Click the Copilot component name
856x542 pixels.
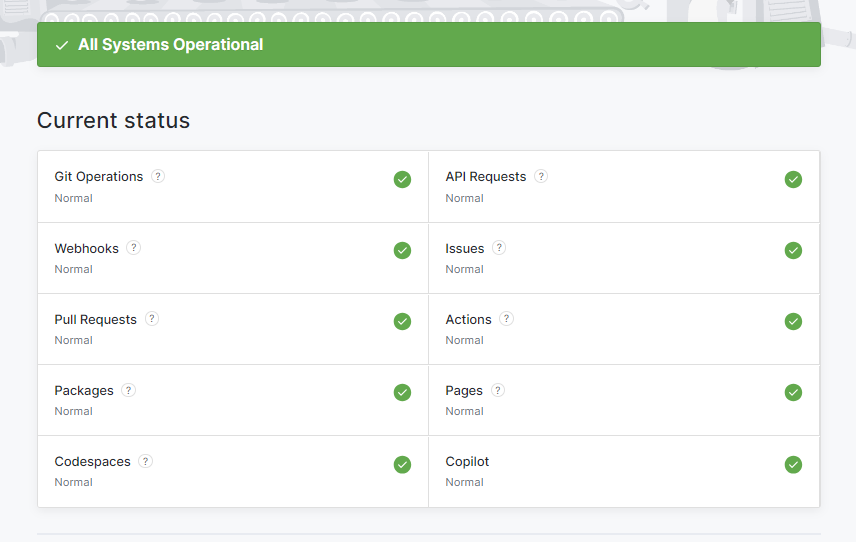(x=467, y=462)
